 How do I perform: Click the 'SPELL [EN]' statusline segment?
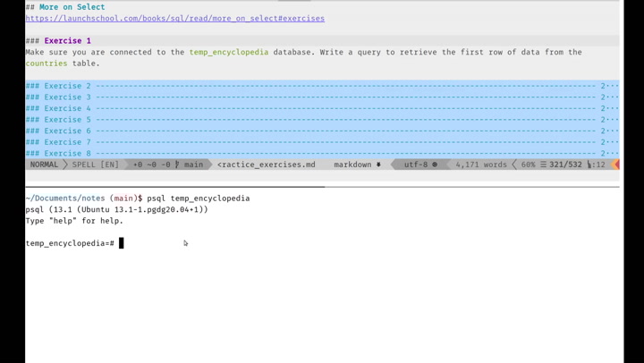(96, 165)
